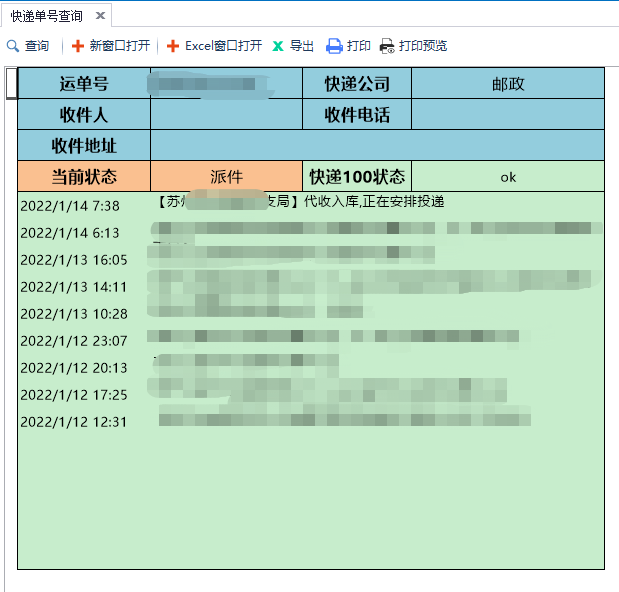Screen dimensions: 619x592
Task: Select the 运单号 value field
Action: pos(226,84)
